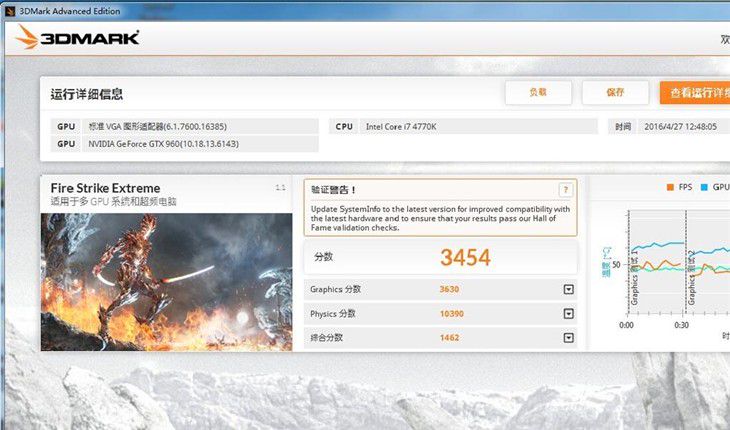This screenshot has height=430, width=730.
Task: Select the Intel Core i7 4770K text
Action: [401, 127]
